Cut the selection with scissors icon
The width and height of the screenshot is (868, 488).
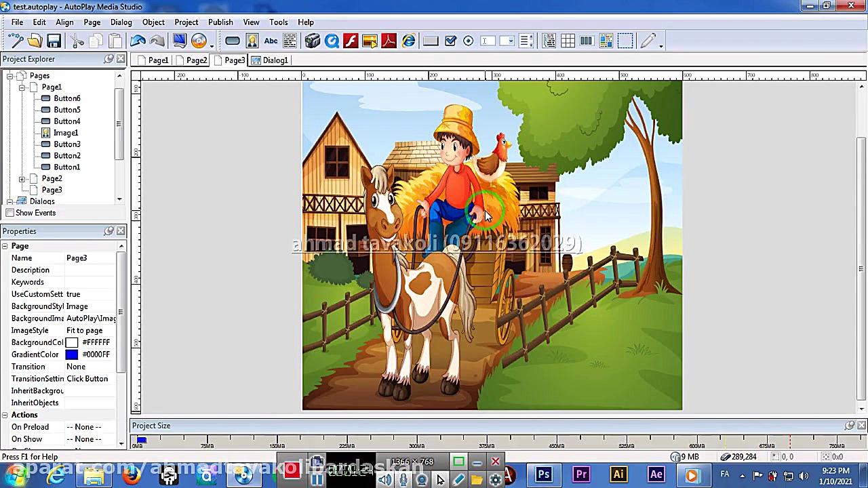pos(77,41)
